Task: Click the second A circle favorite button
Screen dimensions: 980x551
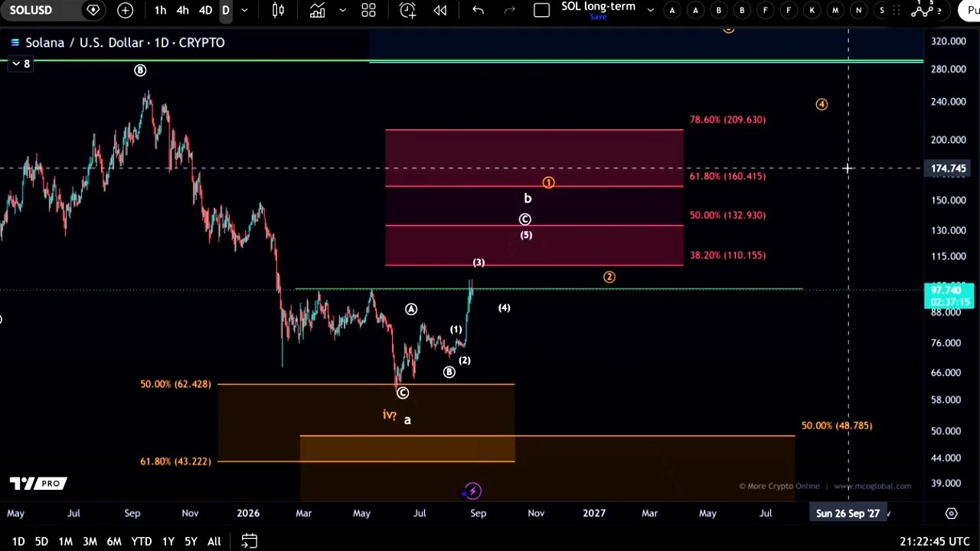Action: 695,10
